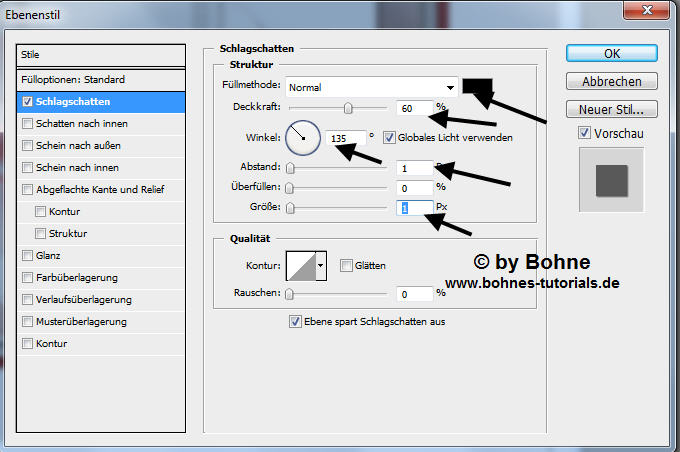The image size is (680, 452).
Task: Uncheck the Vorschau preview checkbox
Action: click(x=585, y=133)
